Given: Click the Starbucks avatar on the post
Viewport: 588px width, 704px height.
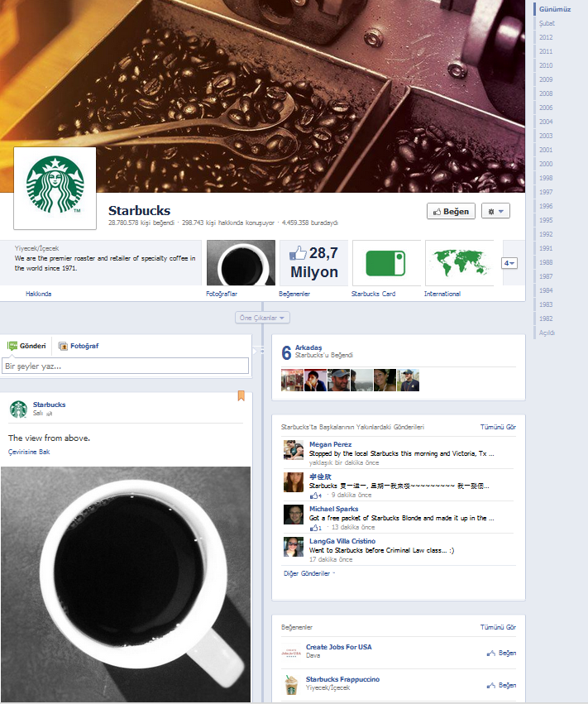Looking at the screenshot, I should point(18,409).
